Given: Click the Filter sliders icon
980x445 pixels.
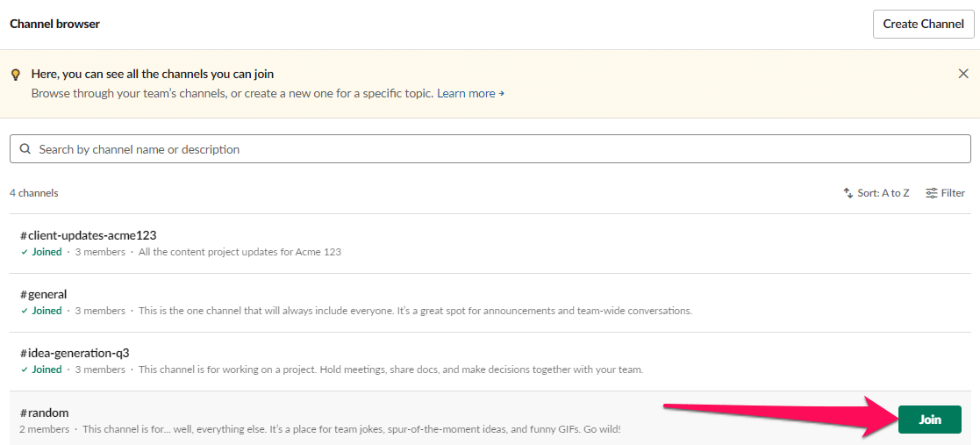Looking at the screenshot, I should [x=931, y=193].
